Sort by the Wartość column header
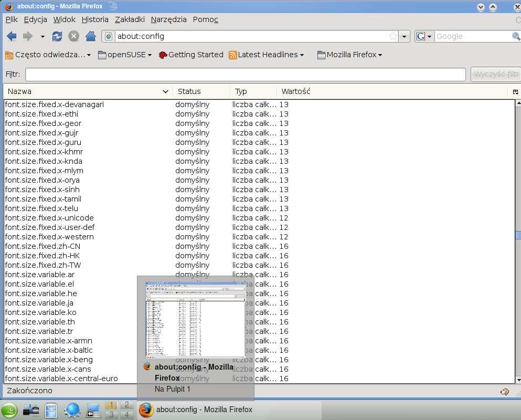521x420 pixels. point(392,91)
